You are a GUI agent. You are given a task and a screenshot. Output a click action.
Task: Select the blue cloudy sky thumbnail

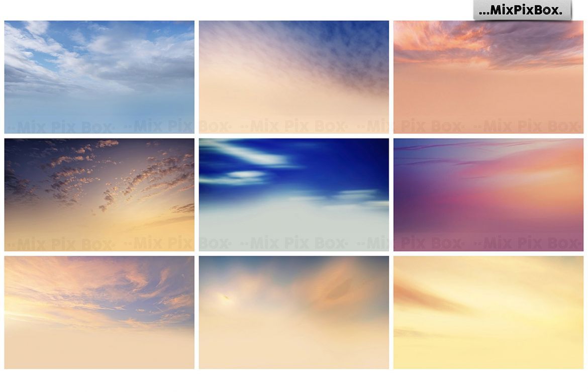(99, 76)
